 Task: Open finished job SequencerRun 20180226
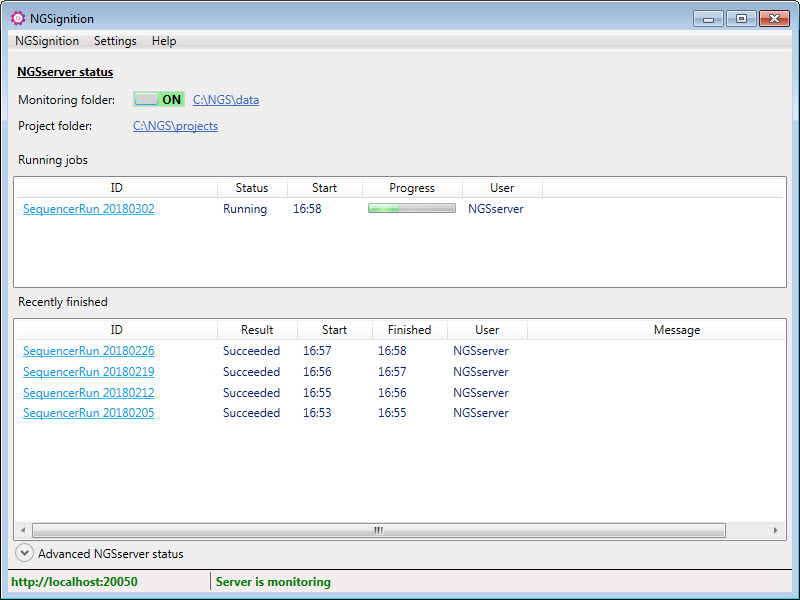[x=88, y=351]
